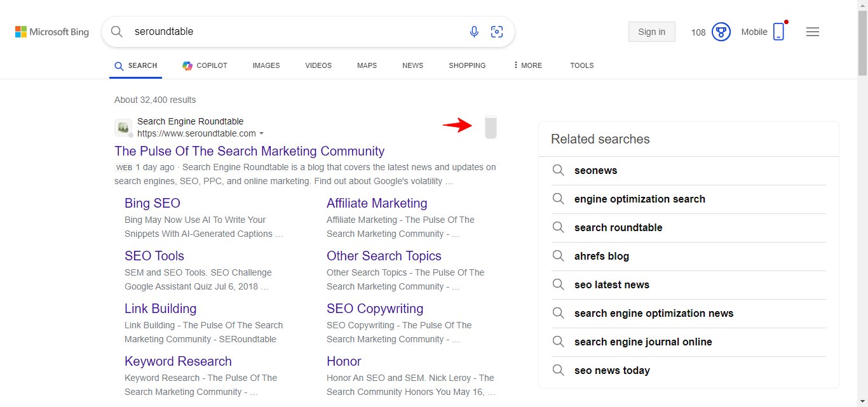Screen dimensions: 868x407
Task: Click the Microsoft Rewards trophy icon
Action: [x=721, y=31]
